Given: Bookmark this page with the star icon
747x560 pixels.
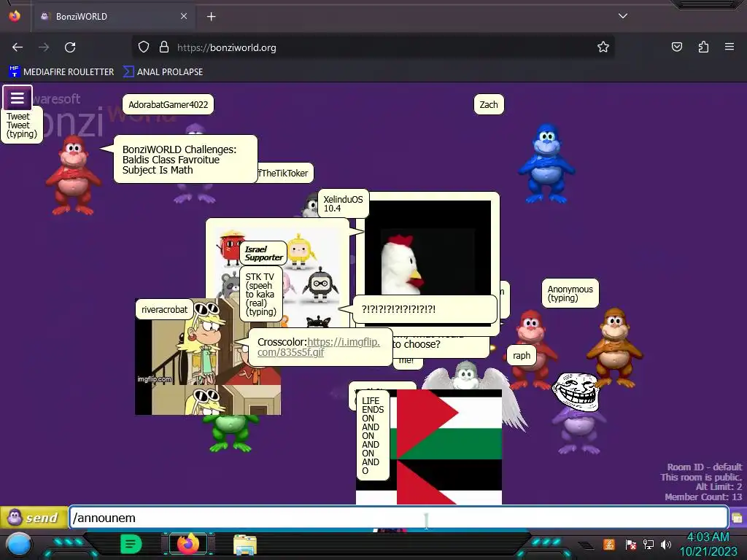Looking at the screenshot, I should point(603,47).
